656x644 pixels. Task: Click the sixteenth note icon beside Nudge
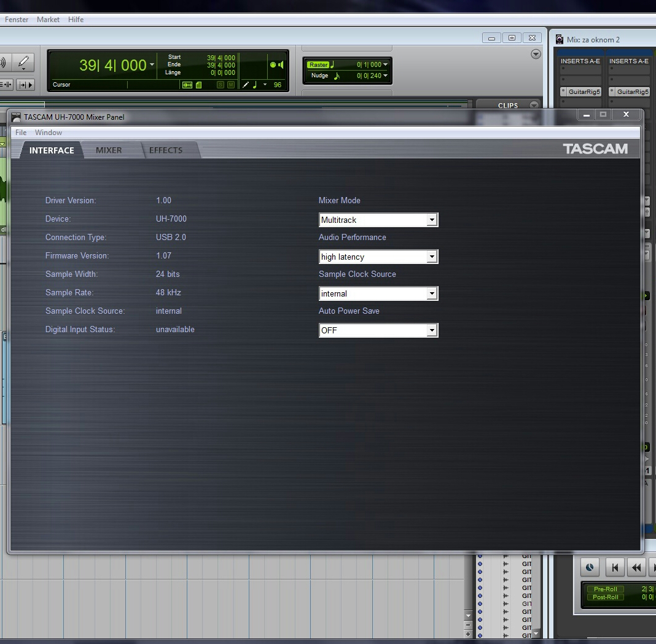coord(337,76)
